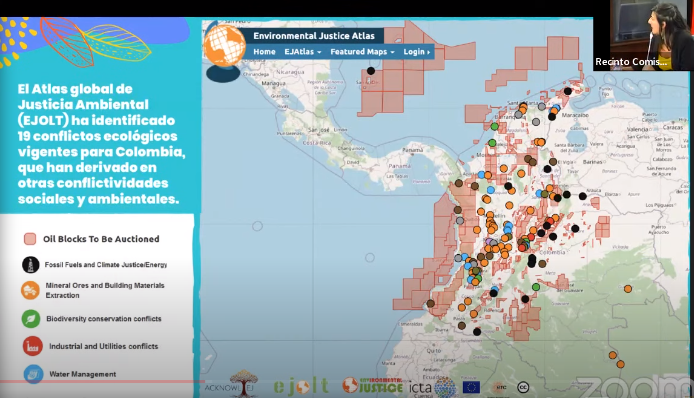Click the blue Water Management legend icon

click(x=33, y=374)
